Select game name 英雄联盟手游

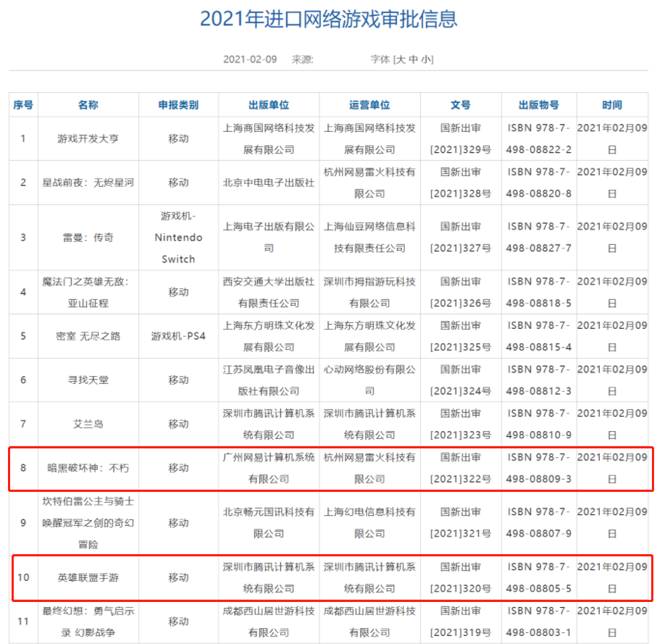coord(88,578)
